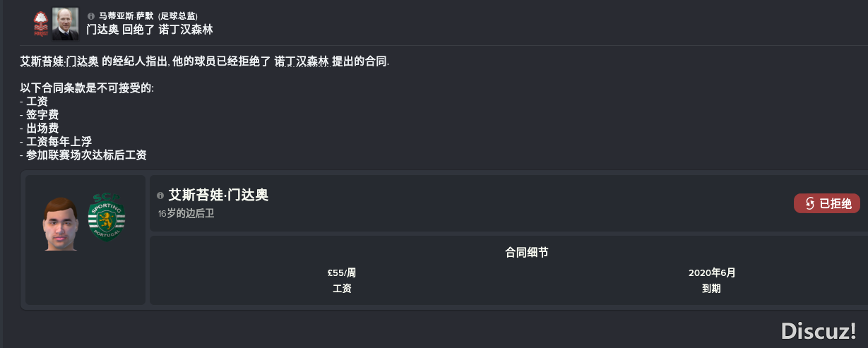Select the (足球总监) role label

[x=177, y=16]
